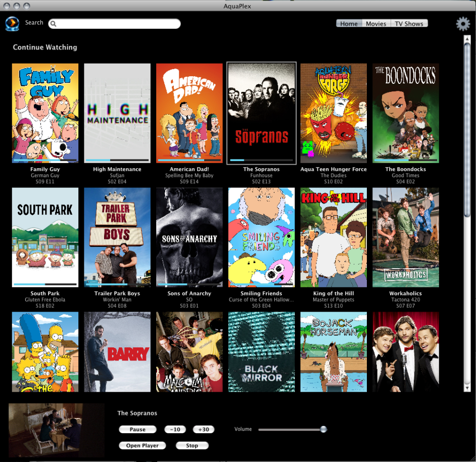Open the poster with three men in tuxedos
The height and width of the screenshot is (462, 476).
tap(406, 352)
